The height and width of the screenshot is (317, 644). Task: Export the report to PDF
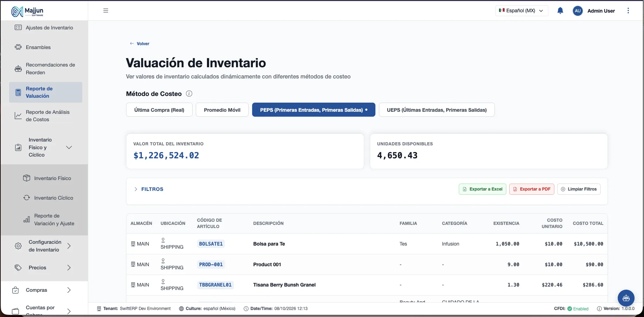click(x=532, y=189)
